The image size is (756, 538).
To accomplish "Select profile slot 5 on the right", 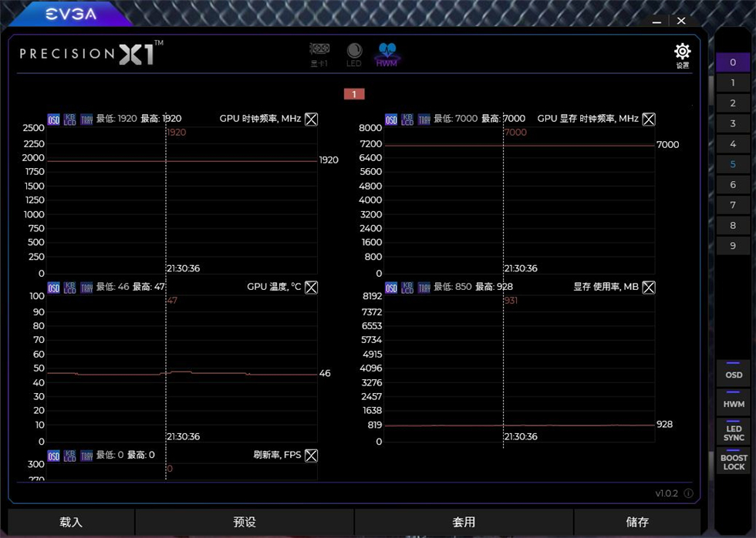I will point(731,163).
